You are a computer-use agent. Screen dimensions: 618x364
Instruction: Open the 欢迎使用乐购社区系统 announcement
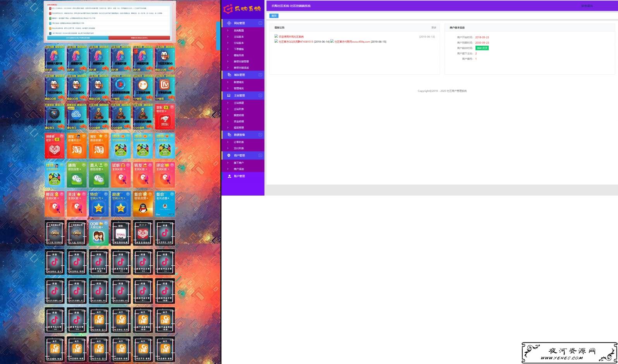[x=291, y=37]
